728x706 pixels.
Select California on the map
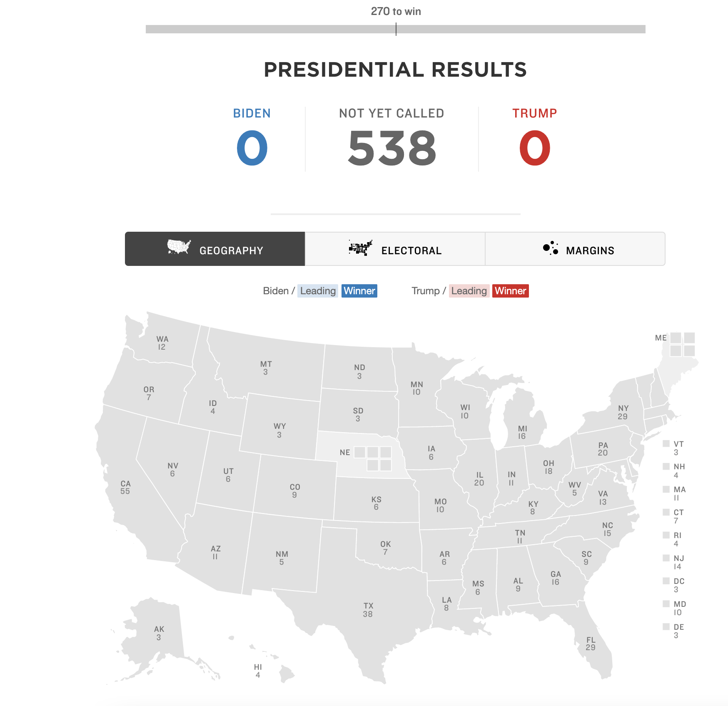pyautogui.click(x=125, y=487)
